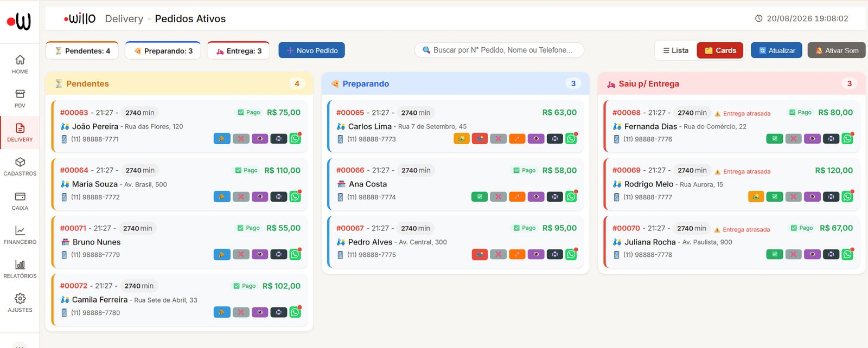
Task: Toggle Ativar Som sound alerts
Action: (837, 50)
